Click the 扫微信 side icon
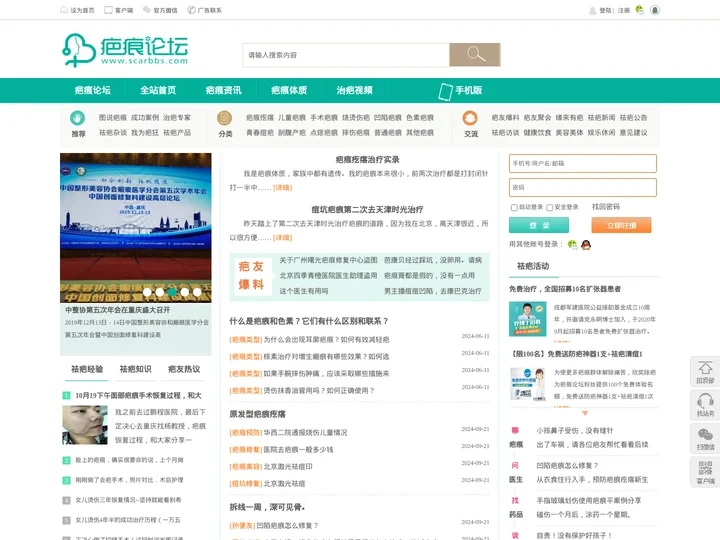This screenshot has height=540, width=720. tap(705, 434)
